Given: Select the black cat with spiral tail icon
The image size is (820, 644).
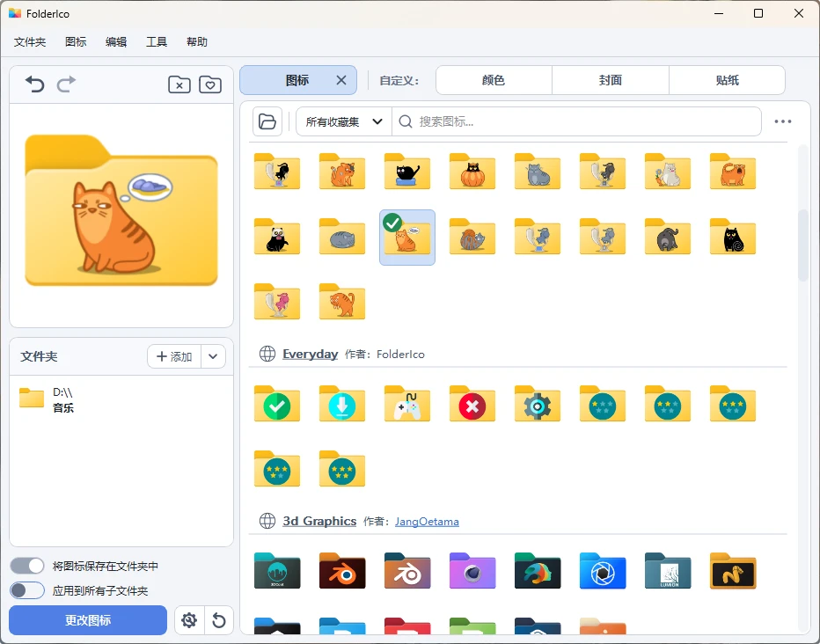Looking at the screenshot, I should click(x=733, y=237).
